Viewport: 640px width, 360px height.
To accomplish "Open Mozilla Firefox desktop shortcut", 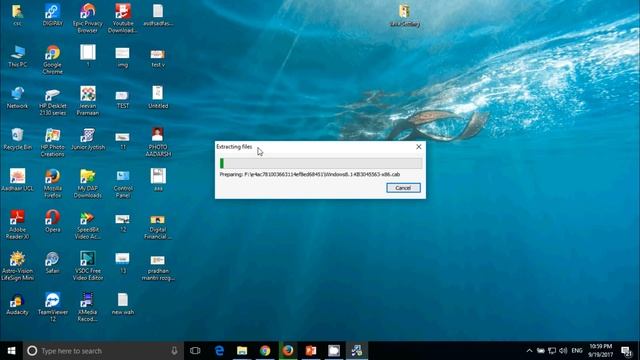I will point(53,183).
